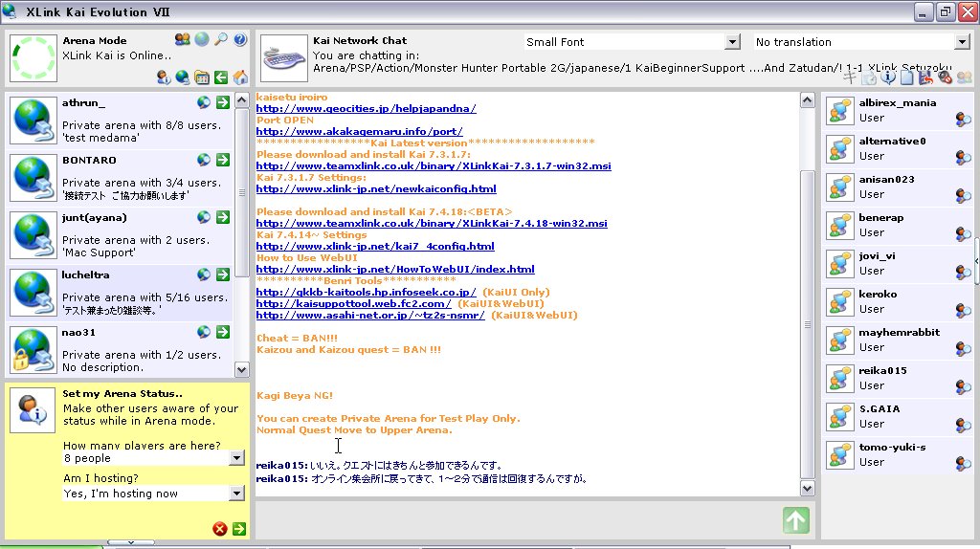Image resolution: width=980 pixels, height=549 pixels.
Task: Open the gkkb-kaitools infoseek link
Action: [367, 293]
